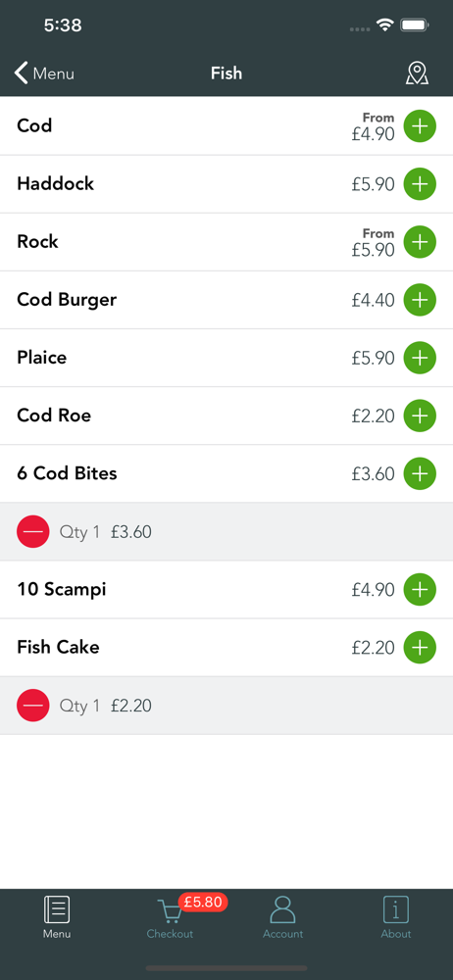453x980 pixels.
Task: Tap the £5.80 cart total badge
Action: pos(203,902)
